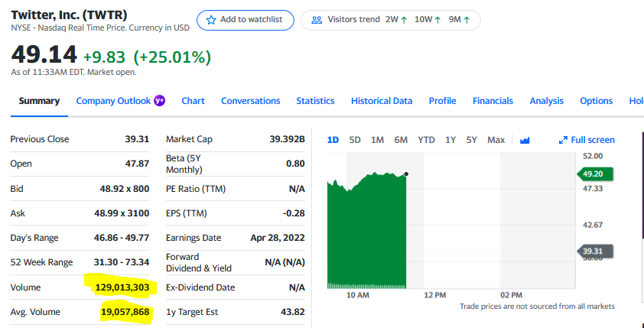Click the Avg. Volume value 19,057,868
Screen dimensions: 644x328
[x=125, y=313]
